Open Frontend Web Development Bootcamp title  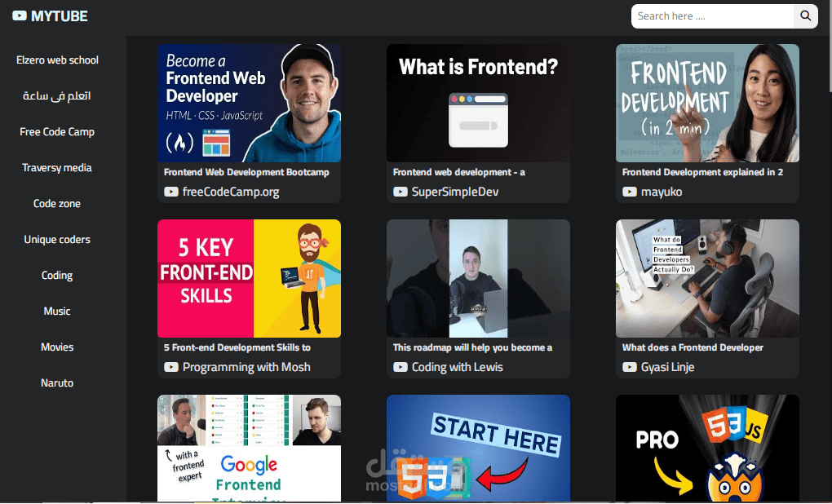(246, 172)
